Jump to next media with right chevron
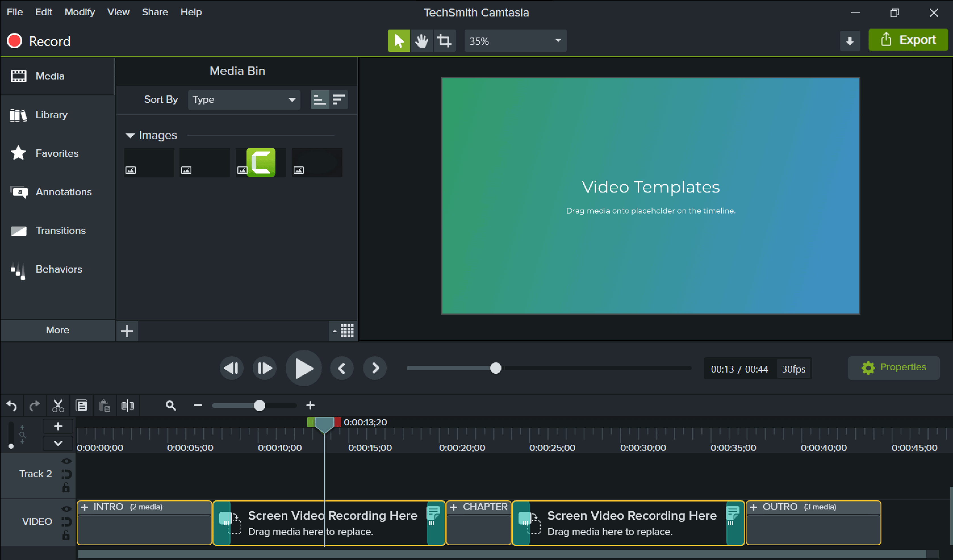The height and width of the screenshot is (560, 953). pos(375,368)
